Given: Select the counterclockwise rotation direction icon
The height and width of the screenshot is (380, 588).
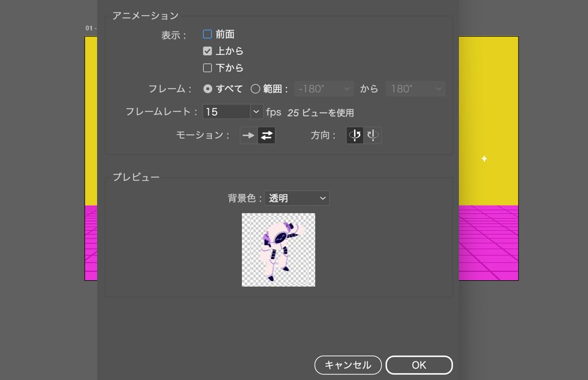Looking at the screenshot, I should point(354,135).
